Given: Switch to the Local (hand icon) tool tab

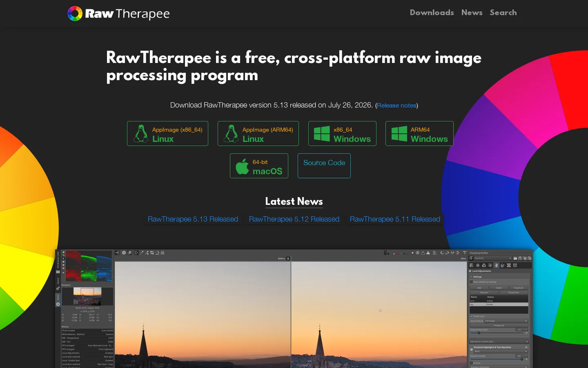Looking at the screenshot, I should click(497, 265).
